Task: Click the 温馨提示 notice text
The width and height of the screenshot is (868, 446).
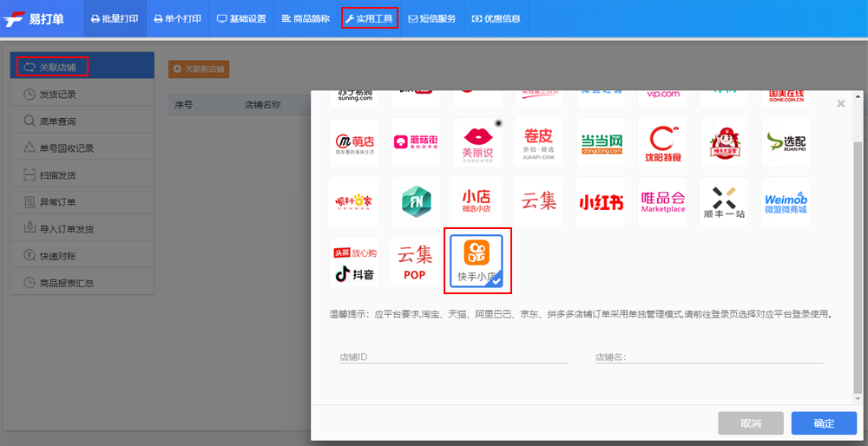Action: (581, 314)
